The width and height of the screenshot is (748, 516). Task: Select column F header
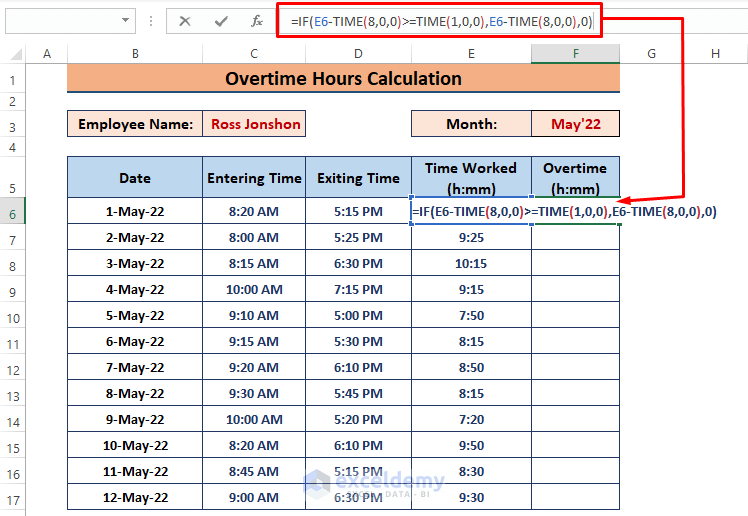pos(575,54)
